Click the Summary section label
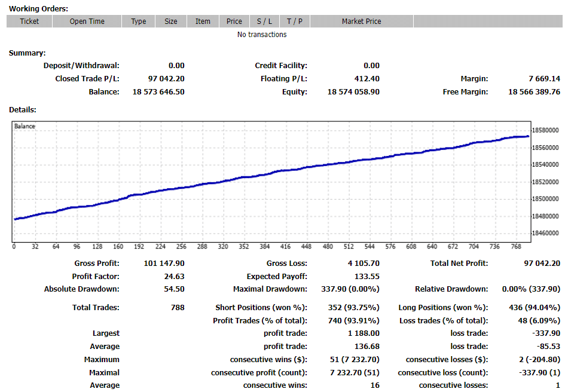 click(x=27, y=53)
